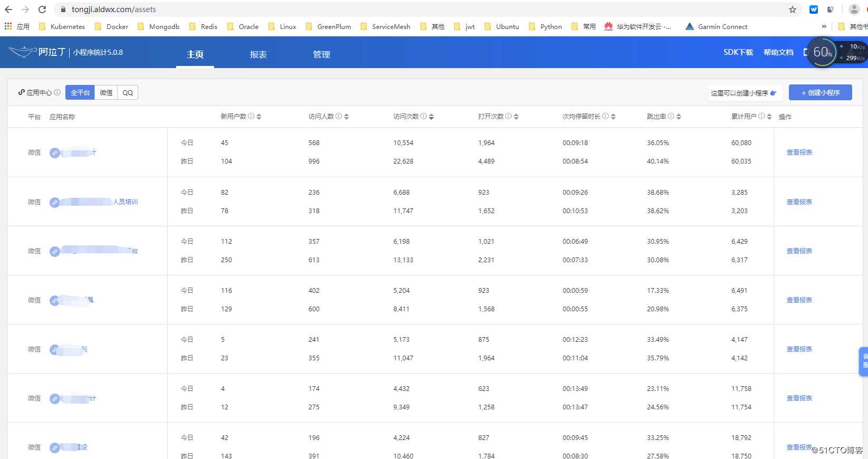Switch to the 管理 tab
This screenshot has width=868, height=459.
point(322,54)
